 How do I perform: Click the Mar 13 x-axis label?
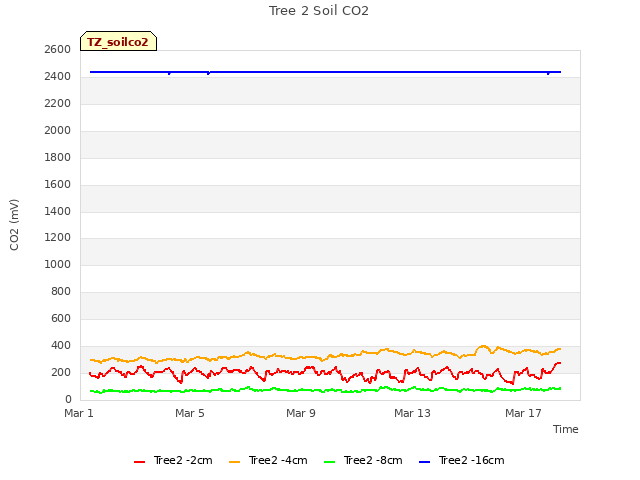click(x=412, y=413)
